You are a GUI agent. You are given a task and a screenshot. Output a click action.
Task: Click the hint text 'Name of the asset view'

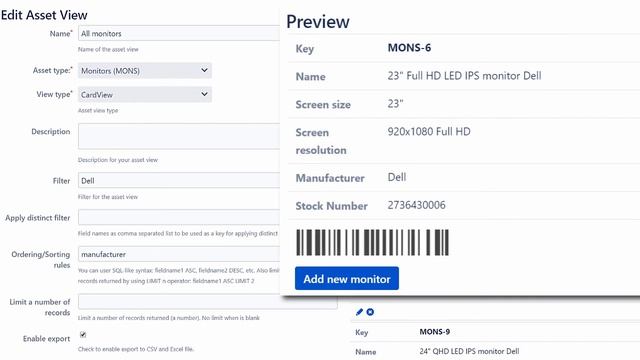[108, 49]
